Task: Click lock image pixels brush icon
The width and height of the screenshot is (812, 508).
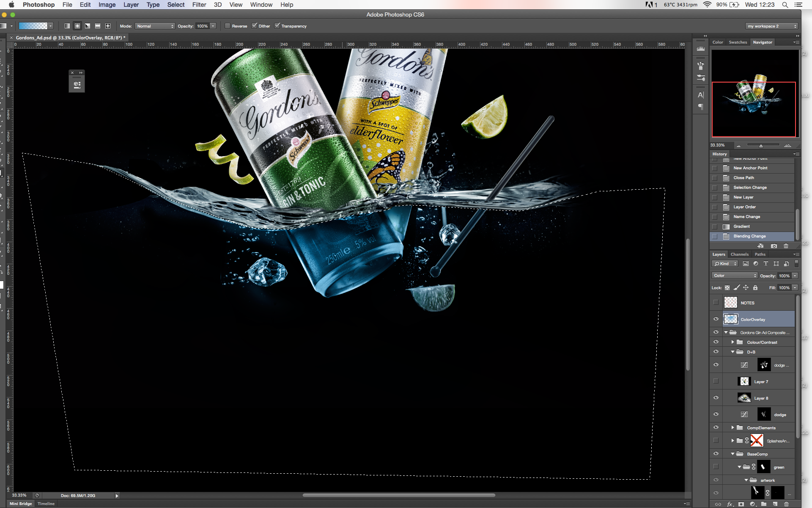Action: (x=737, y=288)
